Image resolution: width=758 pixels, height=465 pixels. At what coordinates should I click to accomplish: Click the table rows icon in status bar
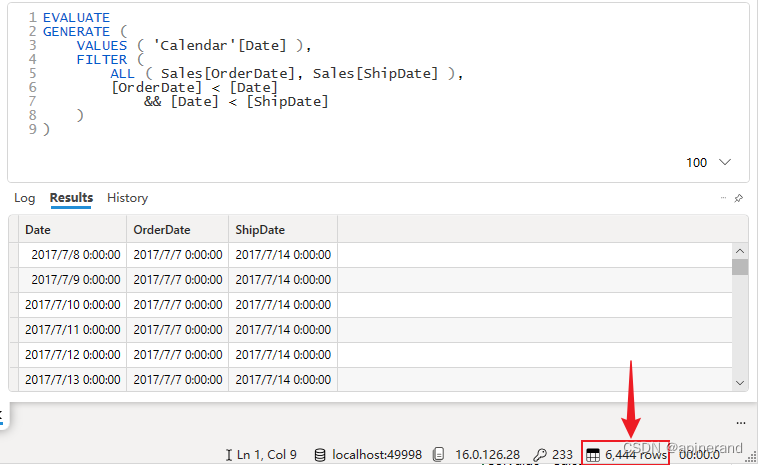coord(593,455)
